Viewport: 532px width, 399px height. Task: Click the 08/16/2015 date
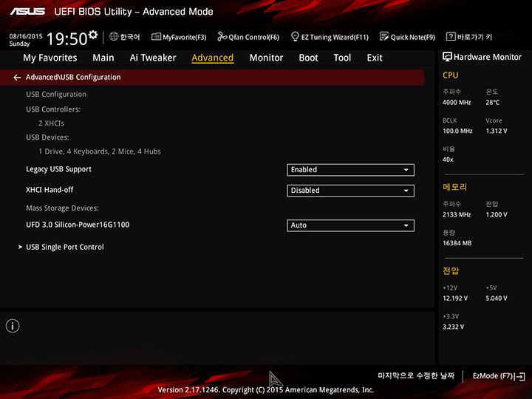point(26,36)
